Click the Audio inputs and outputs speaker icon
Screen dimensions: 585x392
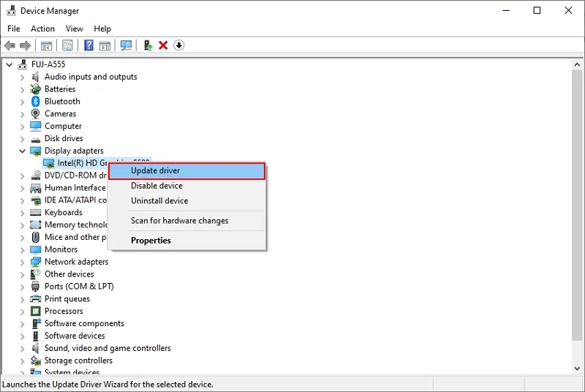(x=35, y=77)
